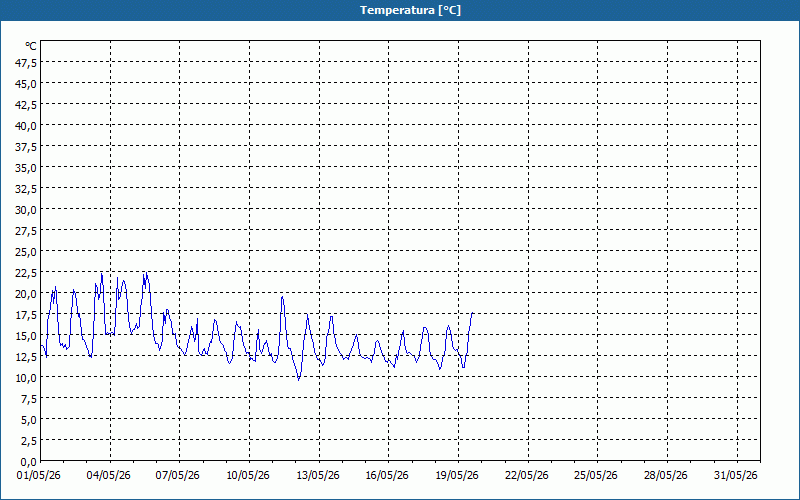Click the 7,5 y-axis label
Screen dimensions: 800x500
(x=29, y=399)
